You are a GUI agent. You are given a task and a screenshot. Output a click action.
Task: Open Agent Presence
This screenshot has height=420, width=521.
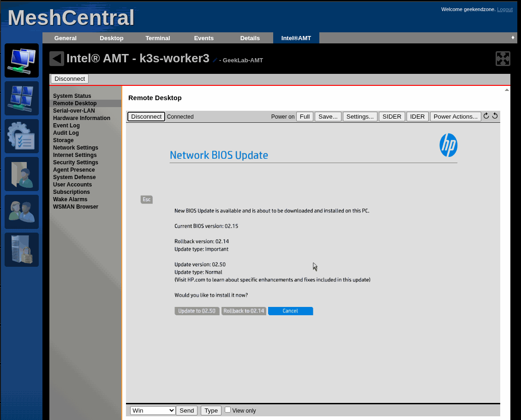point(74,169)
